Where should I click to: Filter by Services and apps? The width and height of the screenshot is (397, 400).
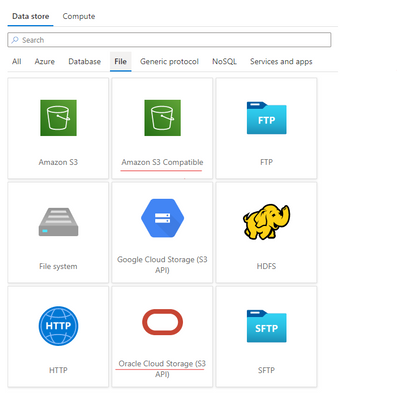(x=281, y=62)
